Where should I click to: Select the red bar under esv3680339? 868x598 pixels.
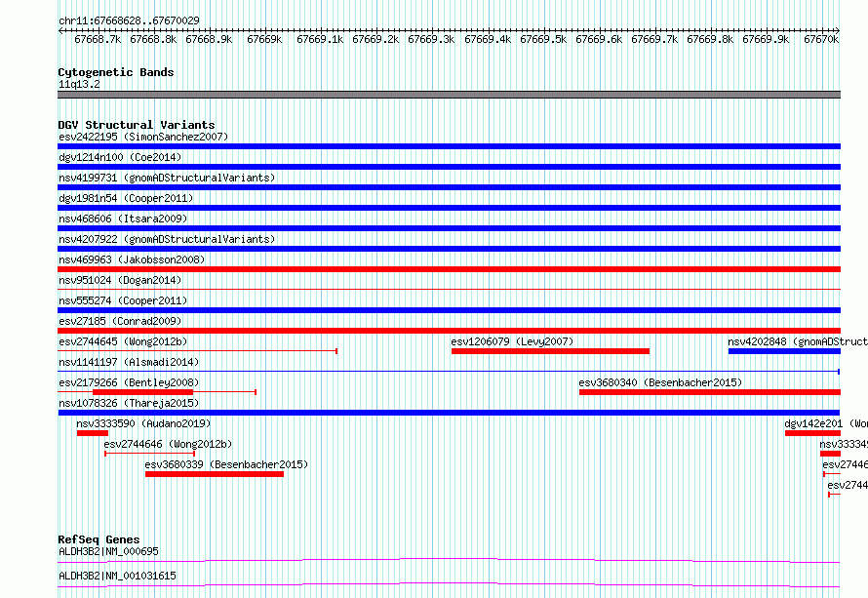(215, 474)
